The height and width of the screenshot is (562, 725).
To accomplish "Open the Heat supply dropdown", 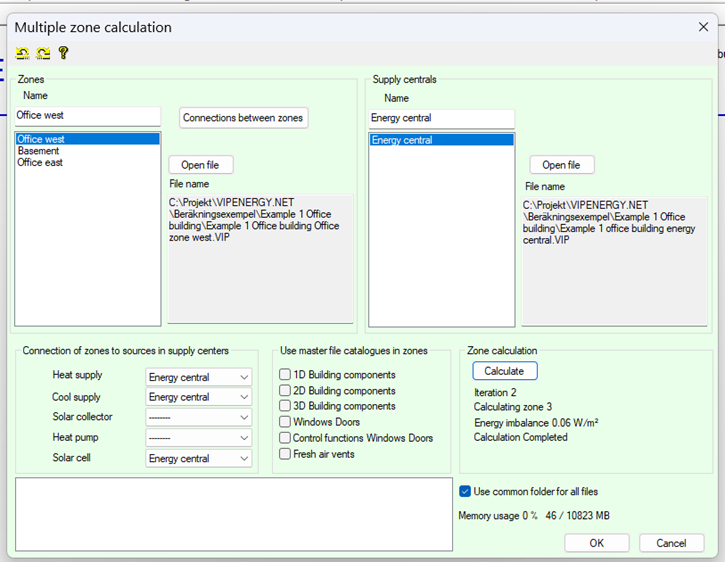I will pyautogui.click(x=198, y=377).
